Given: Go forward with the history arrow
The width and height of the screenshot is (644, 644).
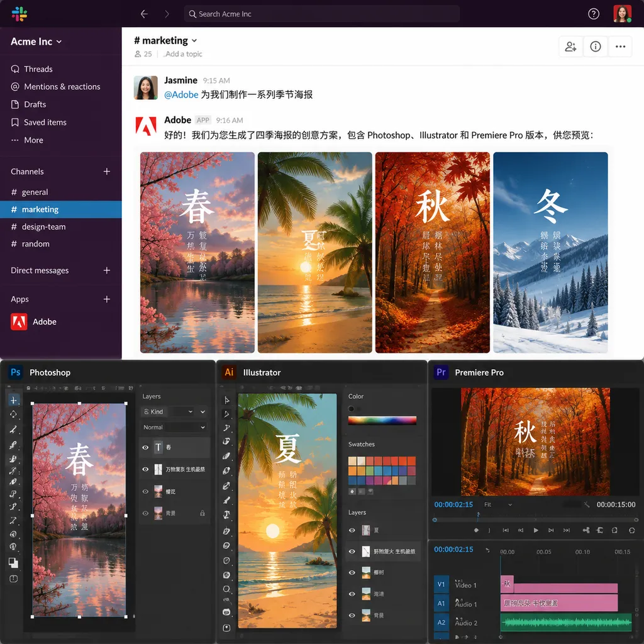Looking at the screenshot, I should tap(167, 14).
